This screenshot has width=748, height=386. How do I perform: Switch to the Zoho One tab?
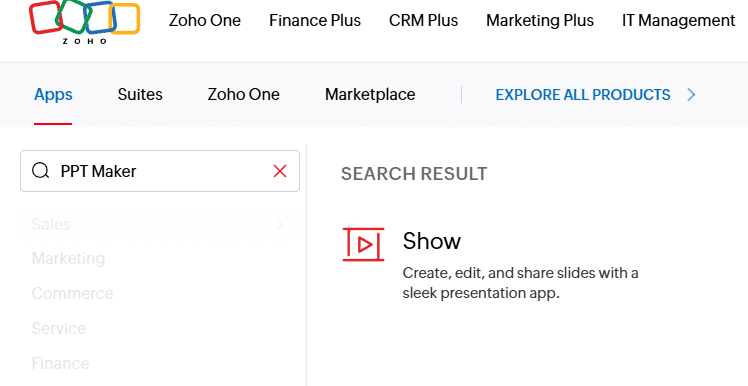pos(243,94)
